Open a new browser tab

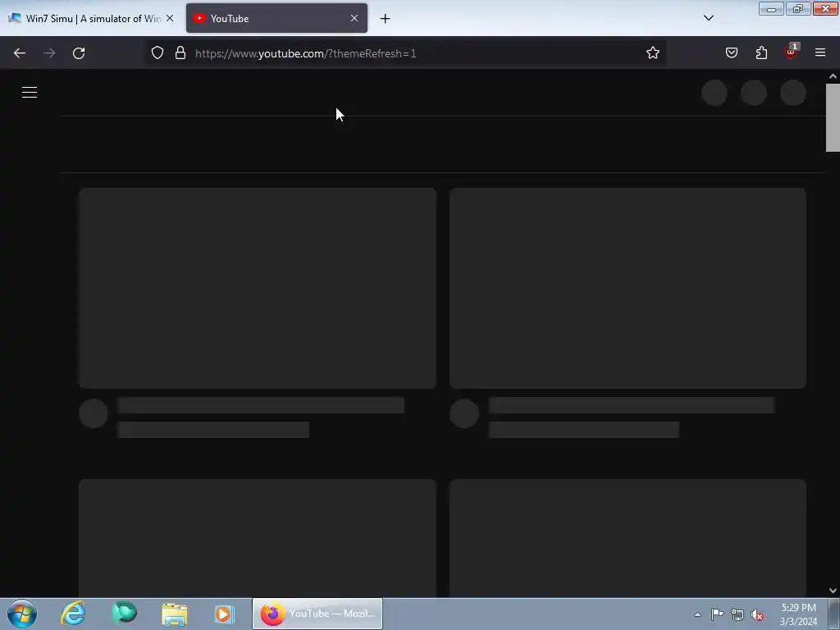tap(386, 19)
